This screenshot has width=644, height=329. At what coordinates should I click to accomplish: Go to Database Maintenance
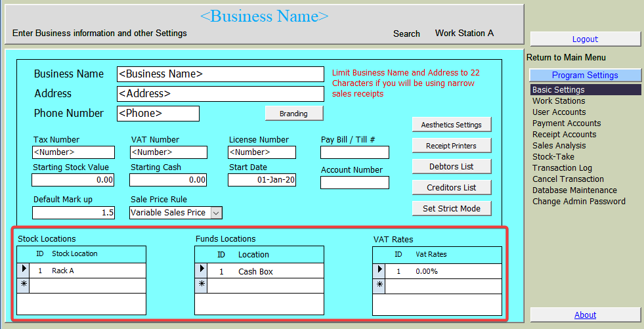[574, 190]
